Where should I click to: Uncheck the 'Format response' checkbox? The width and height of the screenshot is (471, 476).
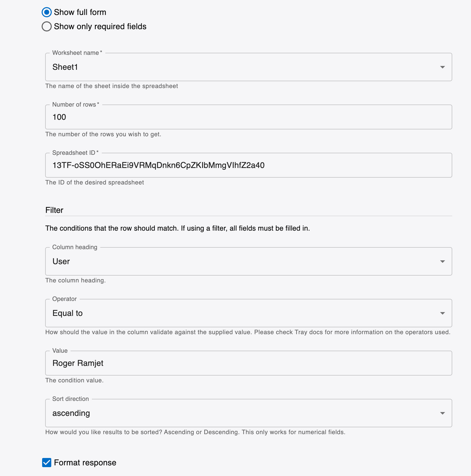pos(46,463)
